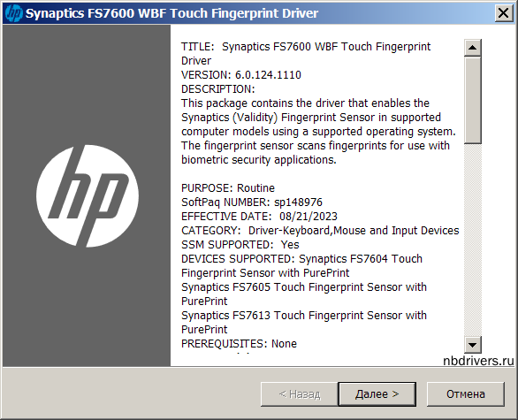
Task: Click the scroll up arrow of the description
Action: (x=472, y=48)
